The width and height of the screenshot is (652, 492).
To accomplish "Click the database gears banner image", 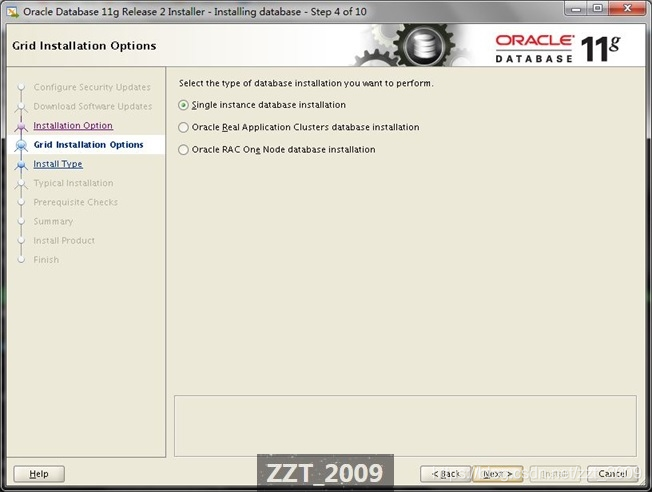I will 412,45.
